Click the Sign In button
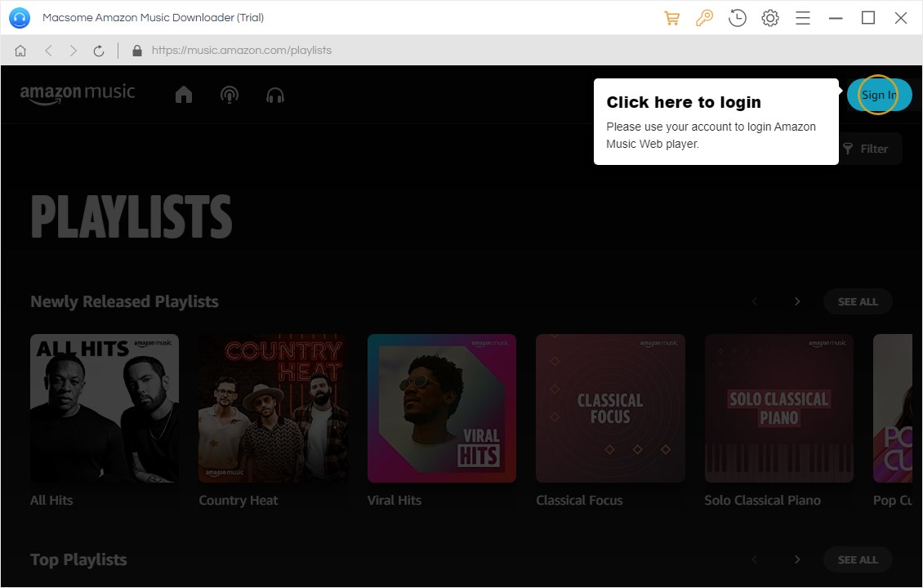 click(879, 95)
